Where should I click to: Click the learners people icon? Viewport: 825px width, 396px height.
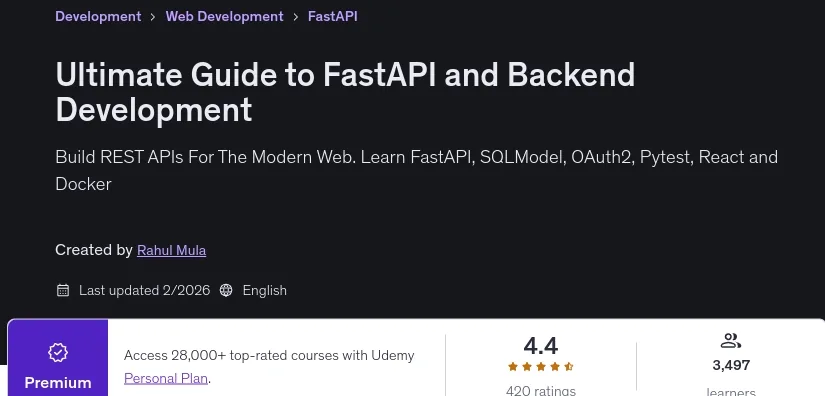pyautogui.click(x=731, y=341)
